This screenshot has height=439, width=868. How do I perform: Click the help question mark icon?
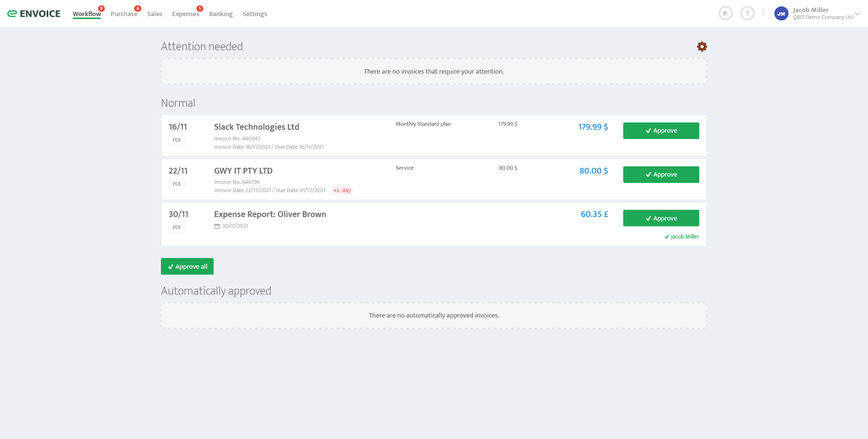pos(747,14)
